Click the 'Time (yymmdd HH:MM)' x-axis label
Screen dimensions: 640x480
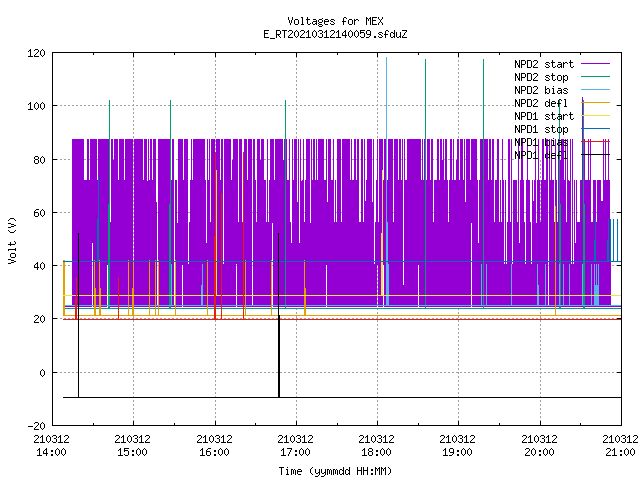pyautogui.click(x=335, y=471)
